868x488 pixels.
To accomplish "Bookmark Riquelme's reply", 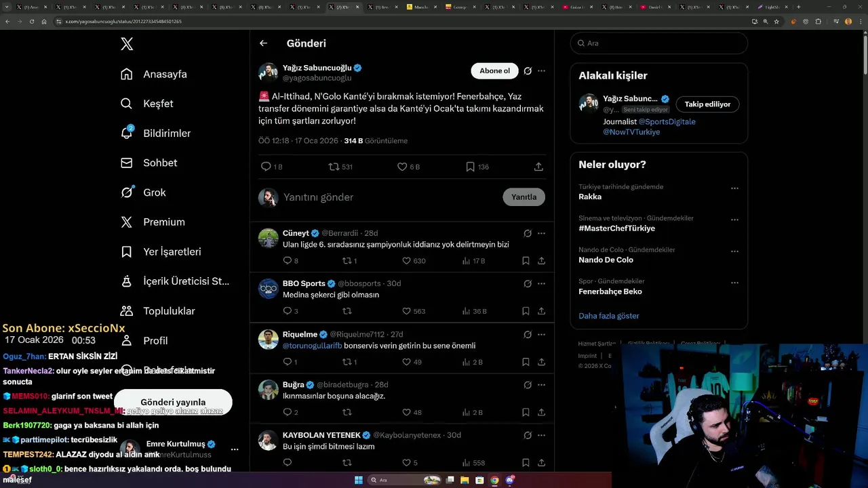I will tap(526, 362).
